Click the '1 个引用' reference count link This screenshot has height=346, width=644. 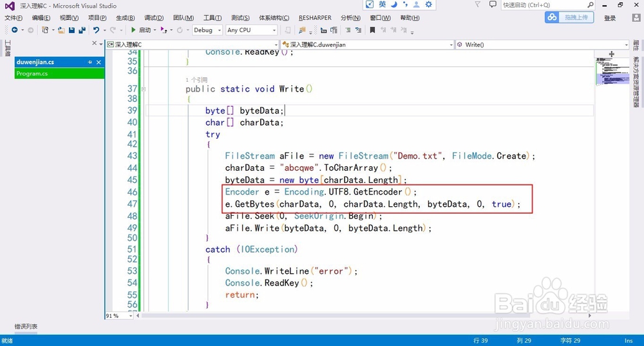pyautogui.click(x=196, y=80)
